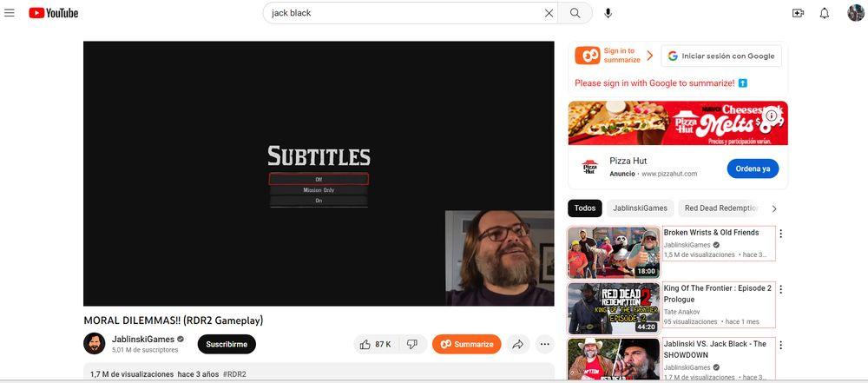Click the MORAL DILEMMAS!! video title
The width and height of the screenshot is (868, 383).
(174, 320)
